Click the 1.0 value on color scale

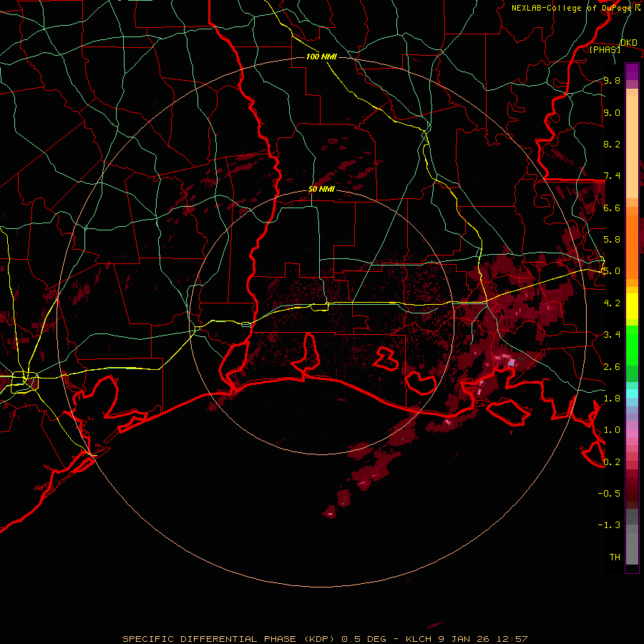click(612, 429)
